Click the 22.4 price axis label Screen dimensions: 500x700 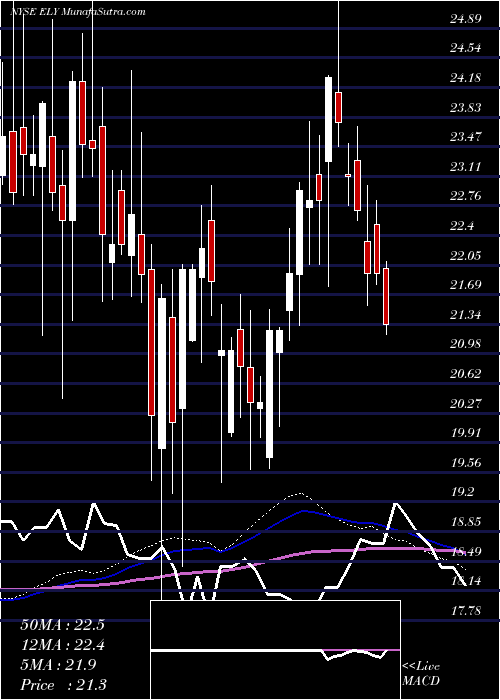pyautogui.click(x=462, y=225)
